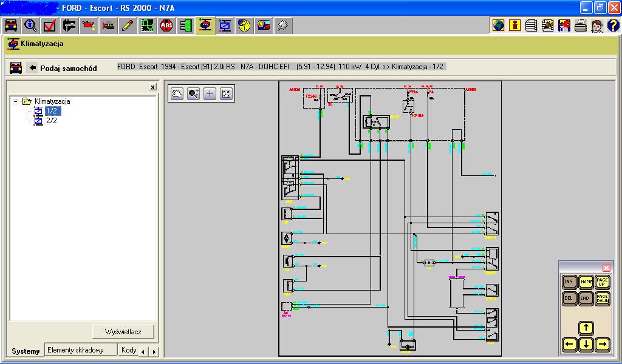Viewport: 622px width, 364px height.
Task: Select the highlighted air conditioning toolbar icon
Action: click(205, 25)
